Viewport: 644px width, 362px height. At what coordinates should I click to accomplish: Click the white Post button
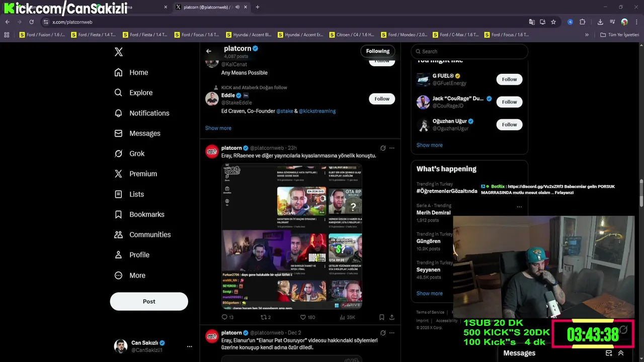(149, 301)
